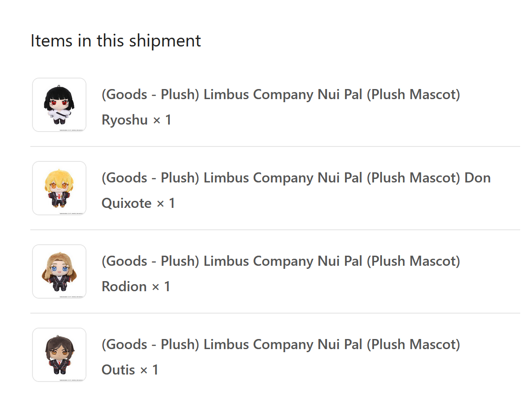
Task: View the Rodion plush thumbnail picture
Action: tap(59, 271)
